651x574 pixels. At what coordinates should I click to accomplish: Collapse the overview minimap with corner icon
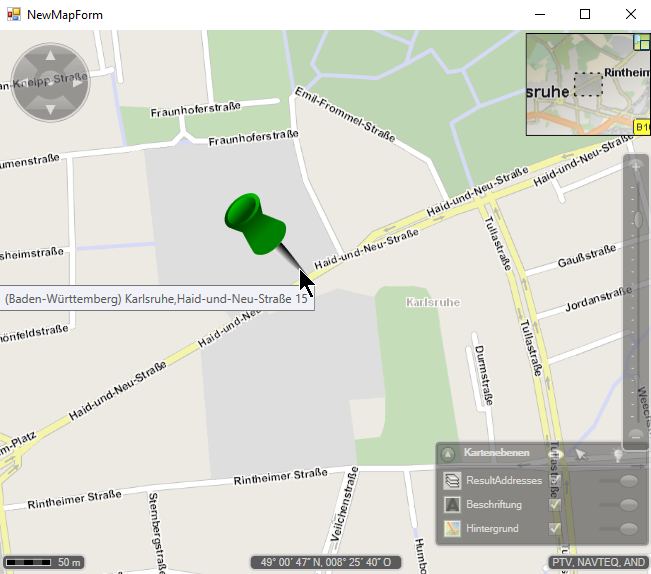(642, 42)
